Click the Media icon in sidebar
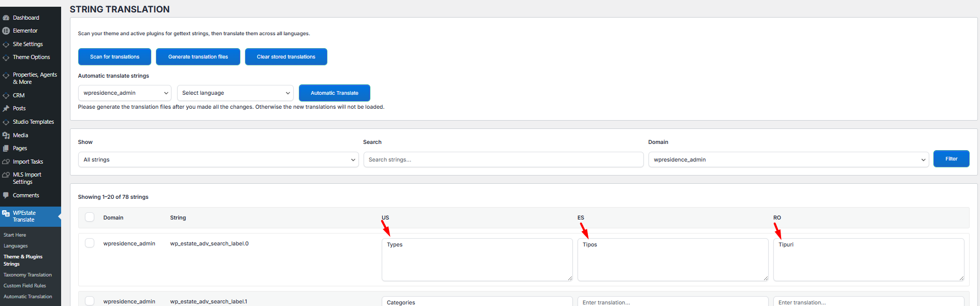Image resolution: width=980 pixels, height=306 pixels. [x=6, y=135]
